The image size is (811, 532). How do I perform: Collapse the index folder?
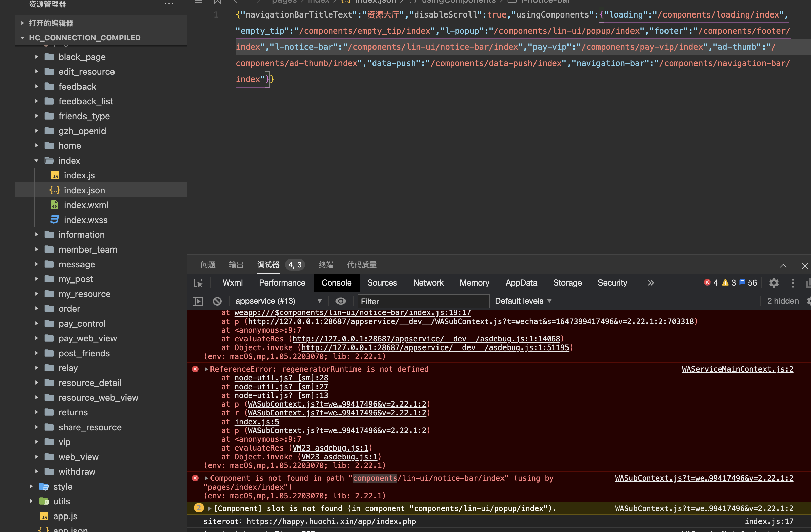click(x=36, y=160)
